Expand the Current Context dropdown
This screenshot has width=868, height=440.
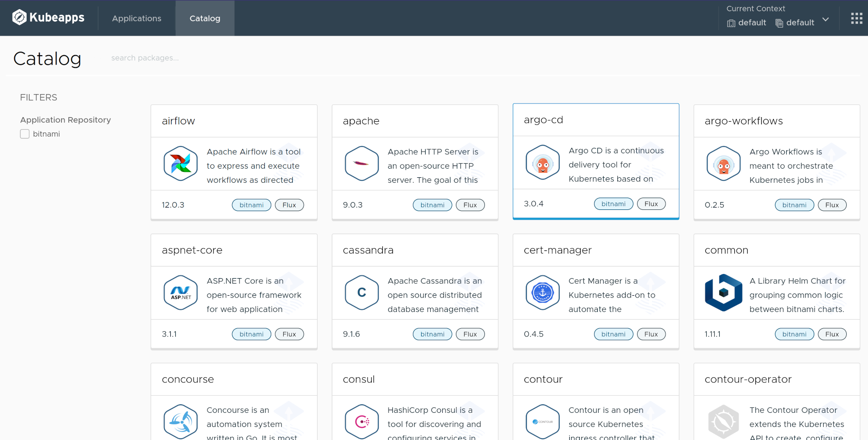(826, 20)
